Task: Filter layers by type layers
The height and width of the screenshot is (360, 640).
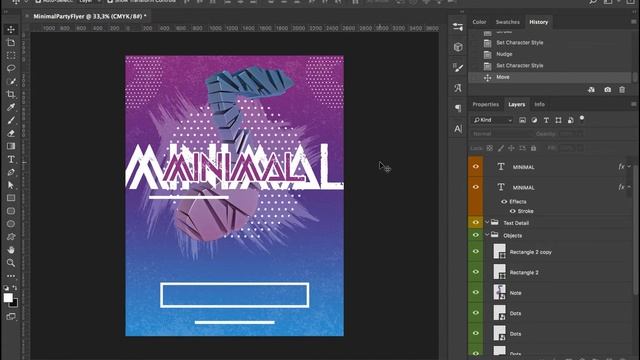Action: (546, 120)
